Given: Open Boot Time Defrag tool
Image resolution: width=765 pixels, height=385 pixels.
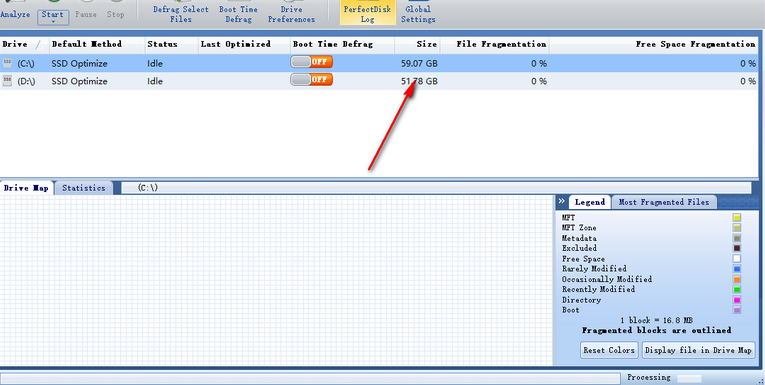Looking at the screenshot, I should click(x=239, y=14).
